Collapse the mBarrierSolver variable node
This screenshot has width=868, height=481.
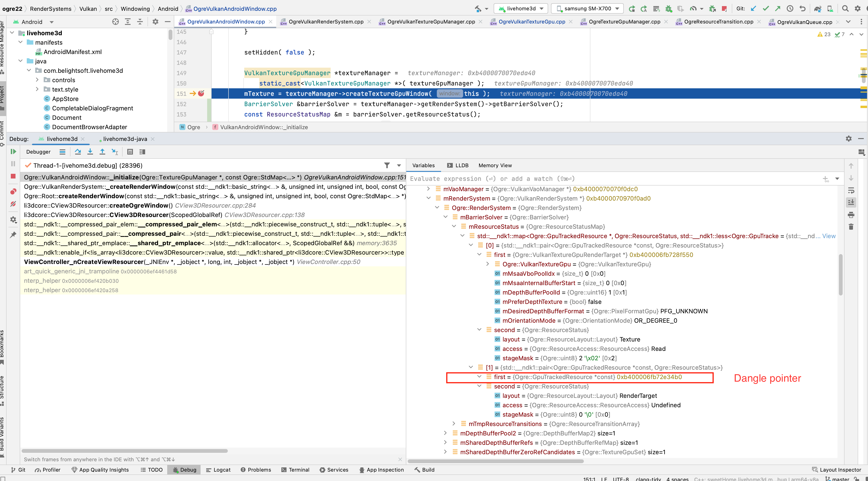(446, 217)
